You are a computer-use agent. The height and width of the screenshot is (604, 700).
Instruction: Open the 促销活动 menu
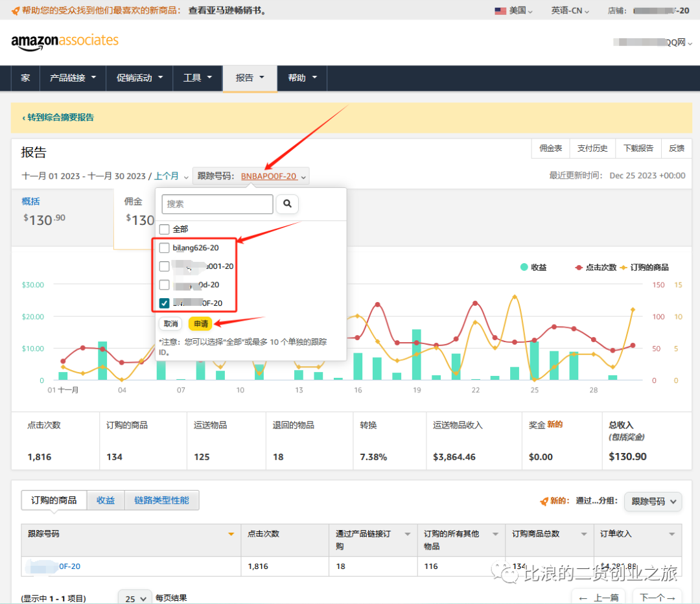(x=139, y=78)
